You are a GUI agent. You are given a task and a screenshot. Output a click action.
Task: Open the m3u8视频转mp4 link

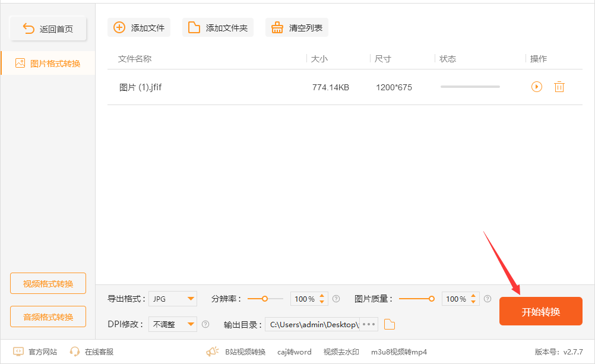click(x=399, y=352)
